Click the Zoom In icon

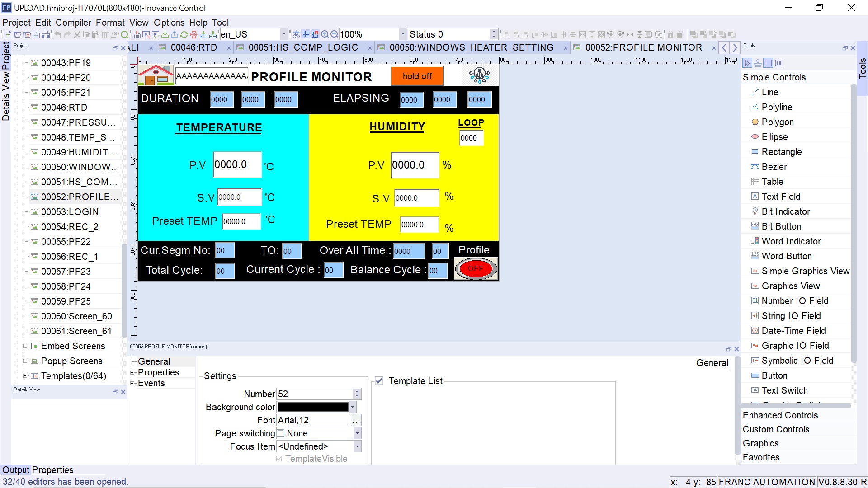coord(325,34)
